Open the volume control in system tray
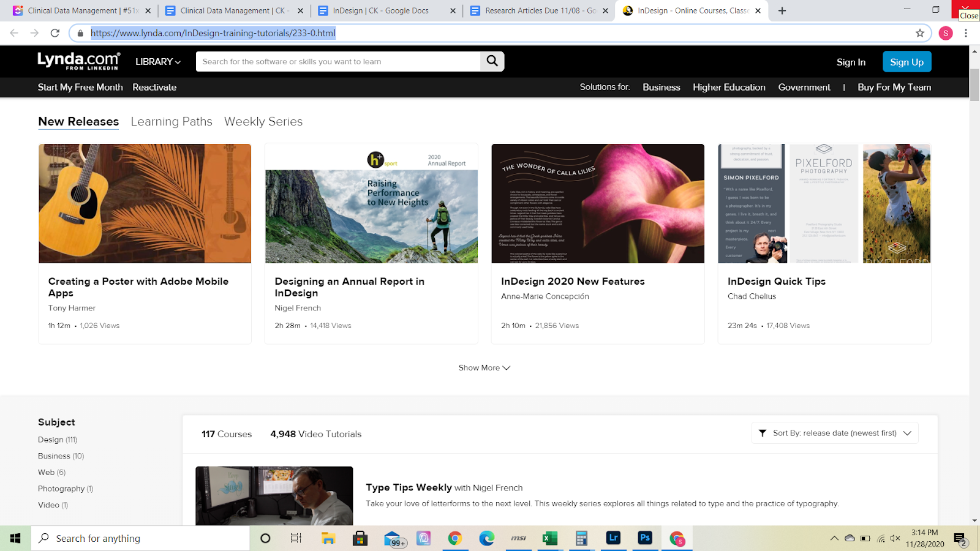Viewport: 980px width, 551px height. pyautogui.click(x=895, y=539)
